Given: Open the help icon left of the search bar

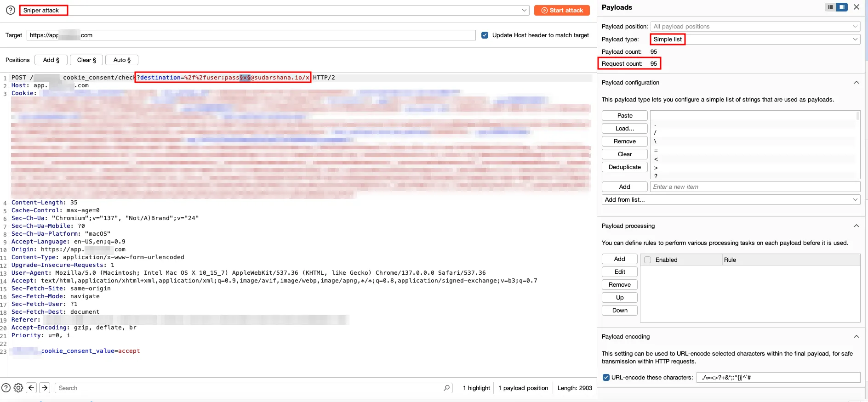Looking at the screenshot, I should tap(6, 388).
